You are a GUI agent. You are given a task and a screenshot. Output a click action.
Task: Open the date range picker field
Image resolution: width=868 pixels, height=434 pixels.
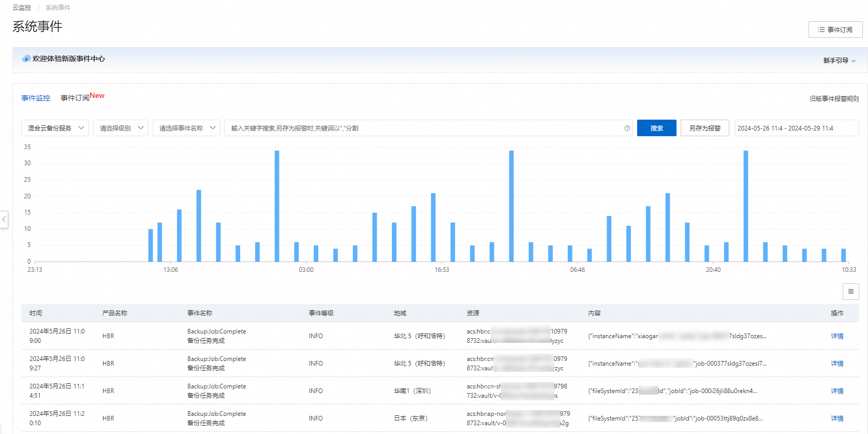tap(797, 128)
